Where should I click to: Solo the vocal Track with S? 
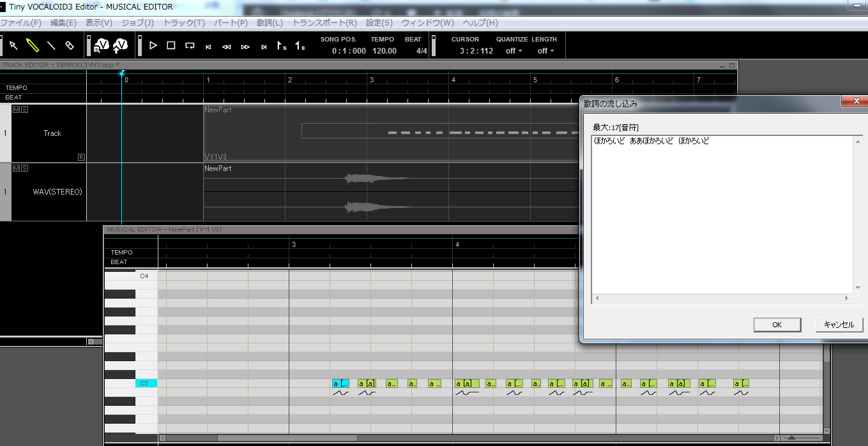[x=24, y=110]
